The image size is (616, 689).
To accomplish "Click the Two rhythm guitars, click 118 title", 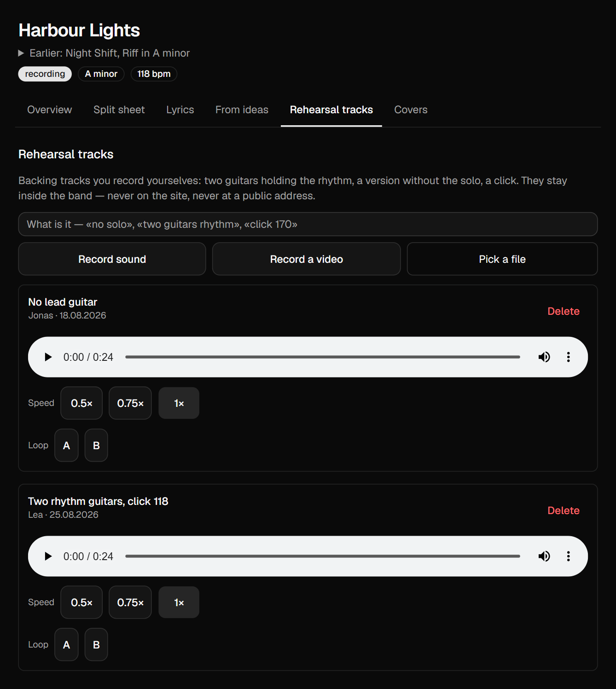I will (x=98, y=502).
